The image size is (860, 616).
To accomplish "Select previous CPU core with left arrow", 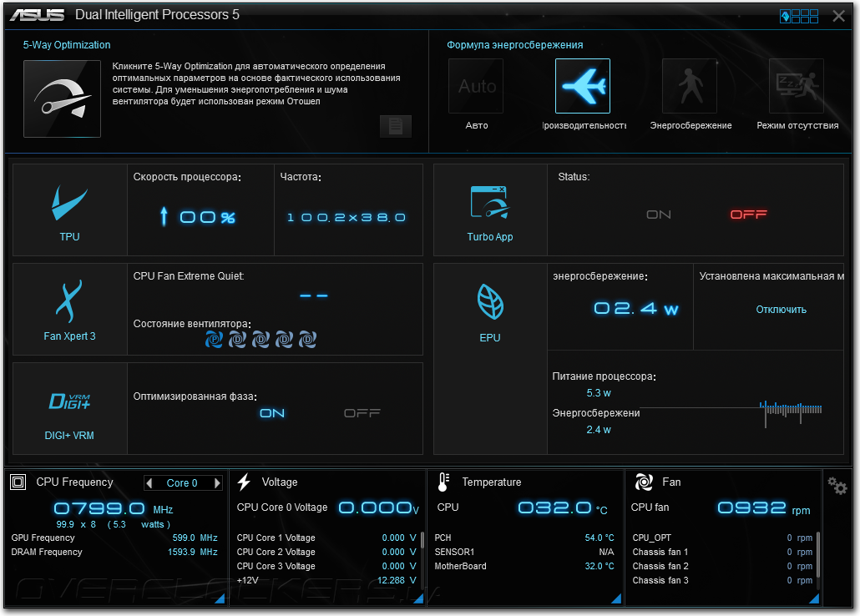I will click(x=149, y=482).
